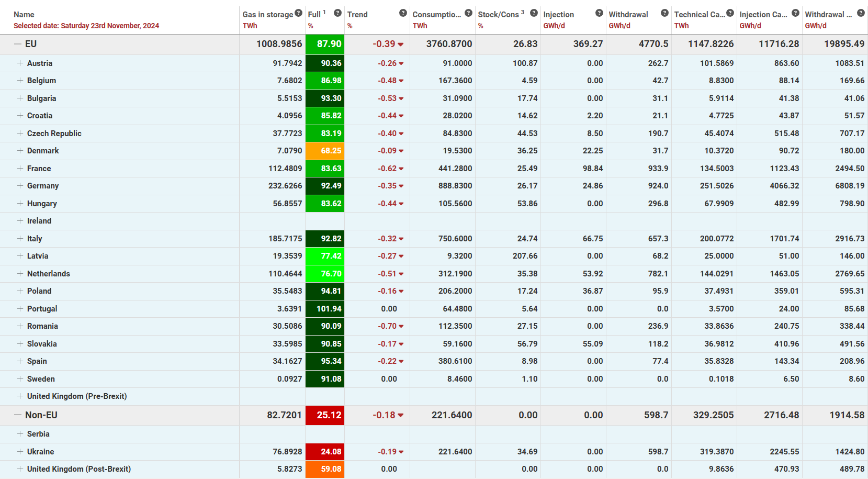Screen dimensions: 868x479
Task: Click Denmark's orange 68.25 fill cell
Action: (x=325, y=151)
